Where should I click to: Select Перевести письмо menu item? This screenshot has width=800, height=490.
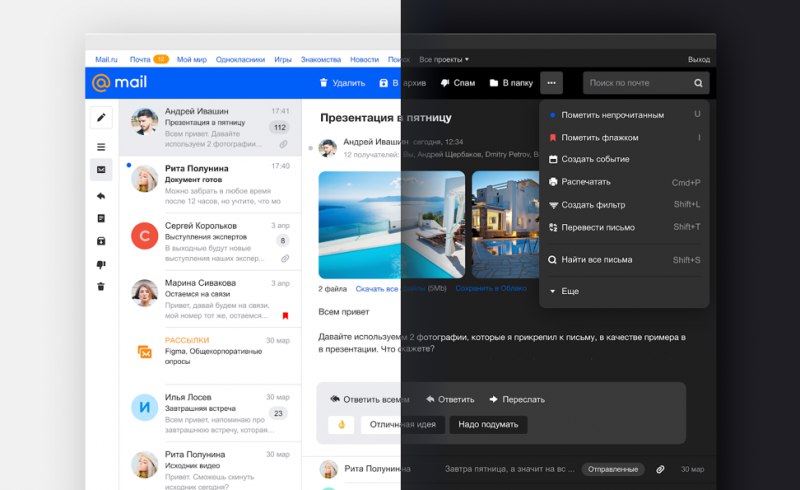tap(624, 227)
